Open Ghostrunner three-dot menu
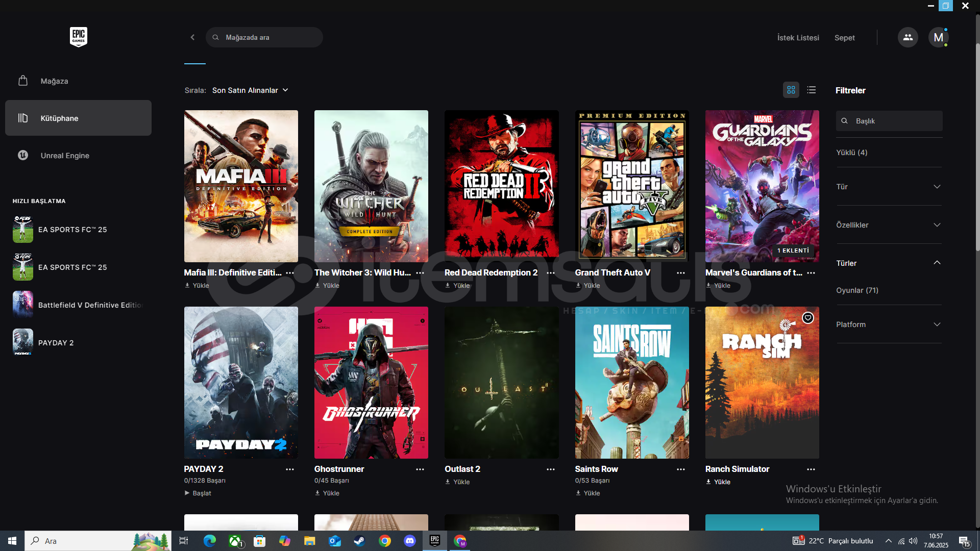 [420, 469]
